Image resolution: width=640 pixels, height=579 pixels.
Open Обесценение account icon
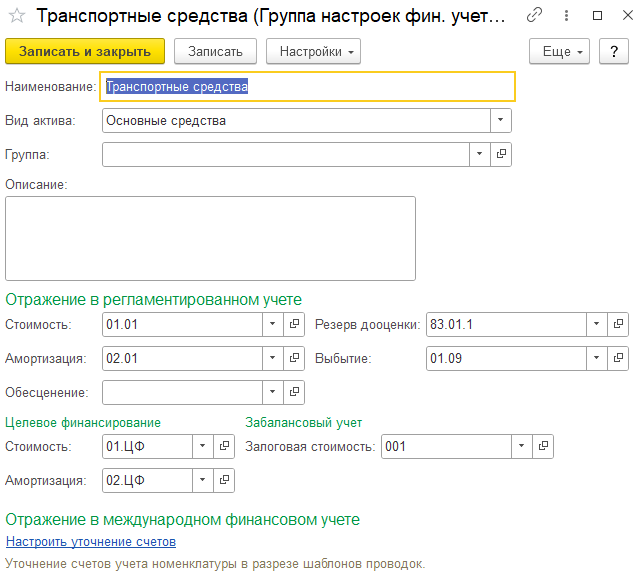[294, 392]
